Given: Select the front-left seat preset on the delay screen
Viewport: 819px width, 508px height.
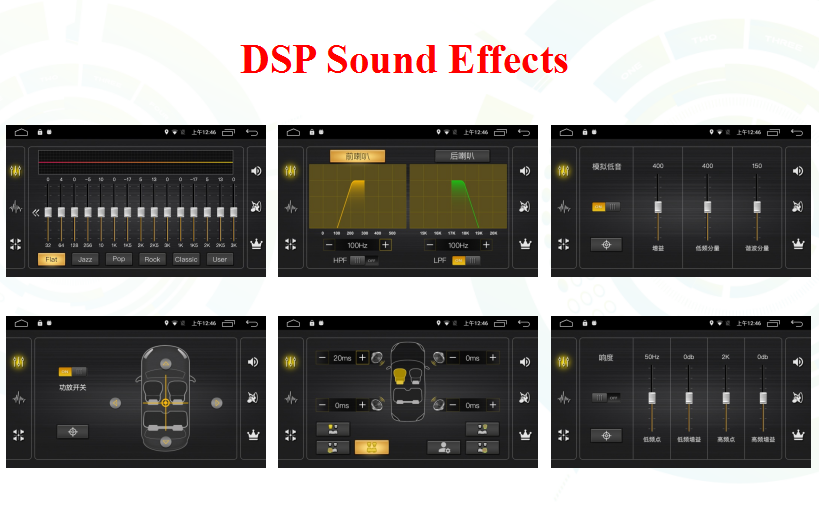Looking at the screenshot, I should coord(333,429).
